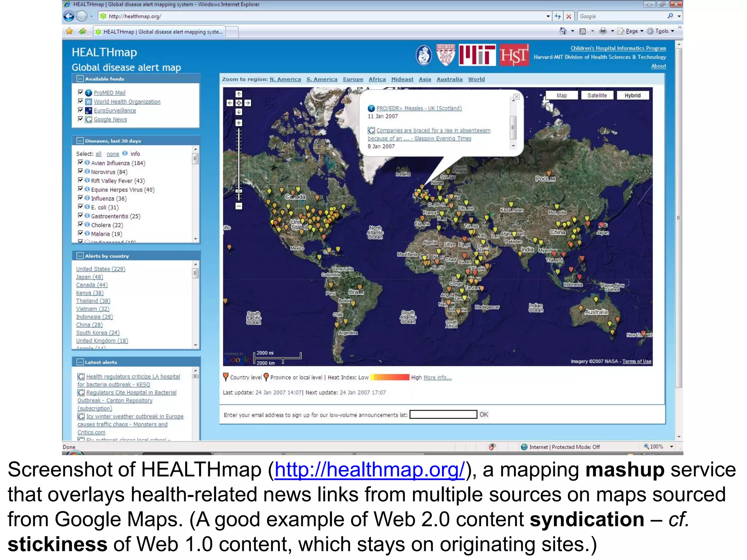Viewport: 747px width, 560px height.
Task: Open the About link
Action: pos(658,66)
